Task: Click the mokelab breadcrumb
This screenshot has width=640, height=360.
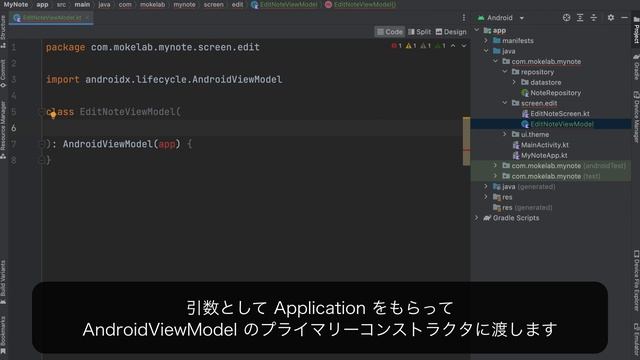Action: [152, 4]
